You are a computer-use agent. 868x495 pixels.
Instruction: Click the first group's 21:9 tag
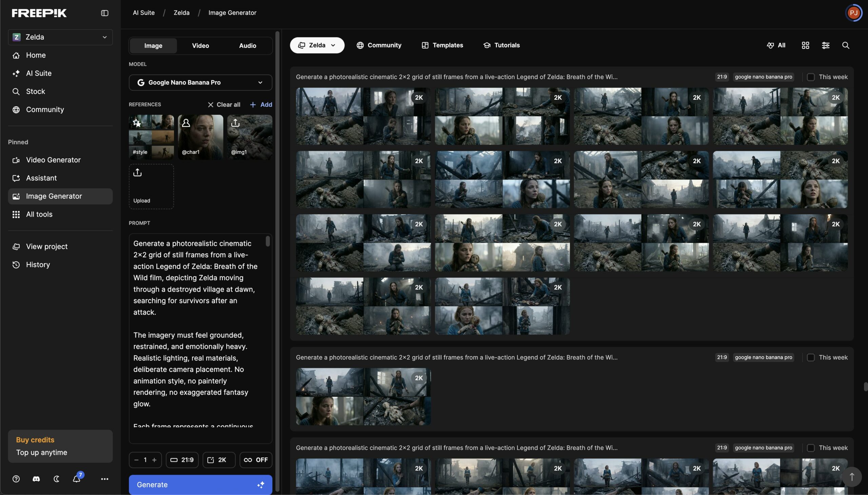(722, 77)
